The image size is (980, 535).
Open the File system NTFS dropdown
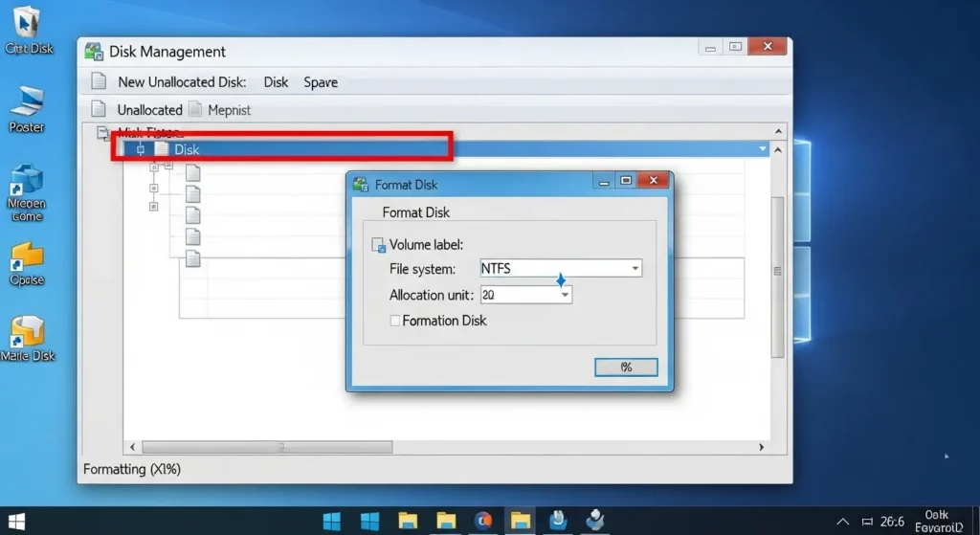(x=561, y=268)
